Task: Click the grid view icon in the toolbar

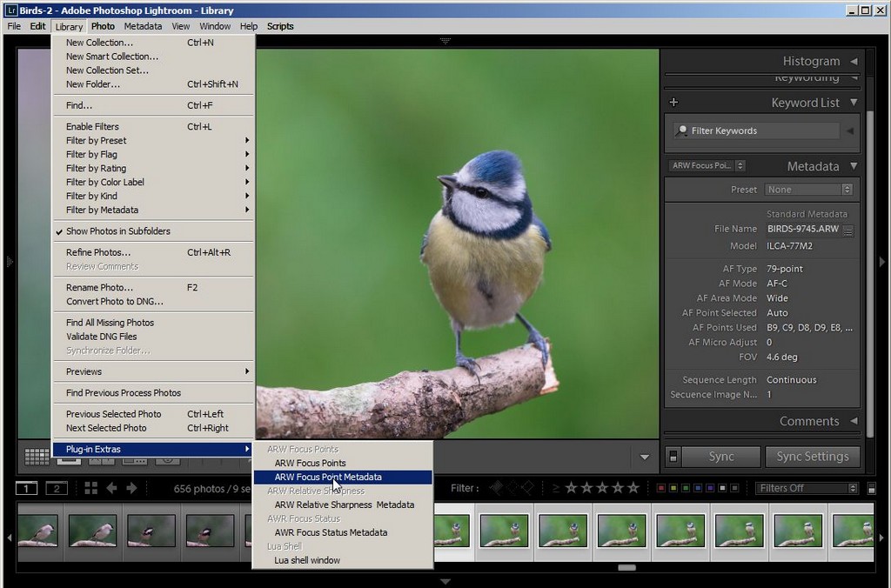Action: pos(37,456)
